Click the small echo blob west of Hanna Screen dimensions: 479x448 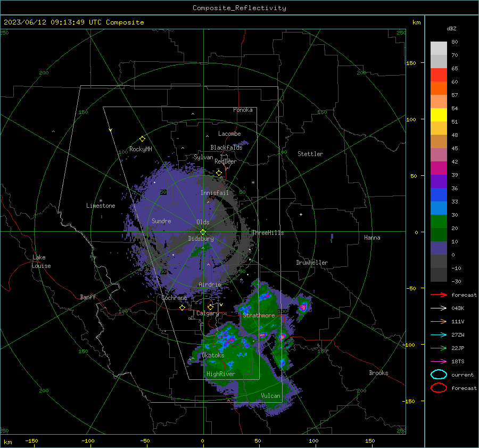pos(332,238)
